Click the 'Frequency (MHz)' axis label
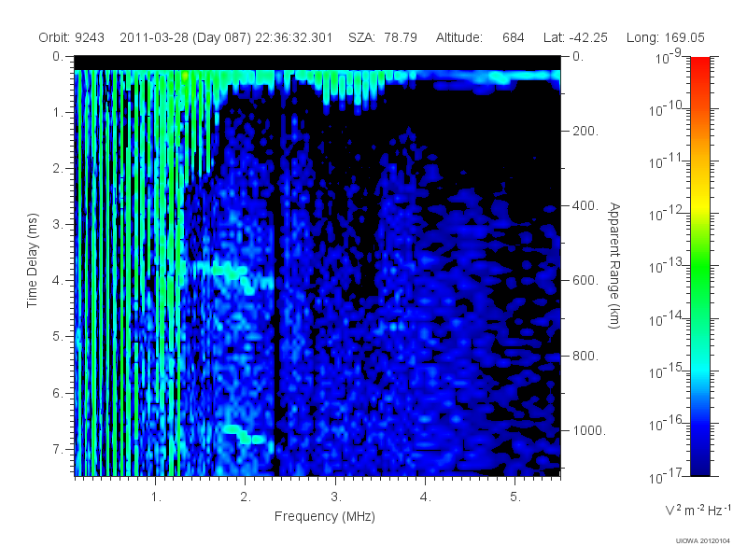The width and height of the screenshot is (747, 560). pos(324,517)
